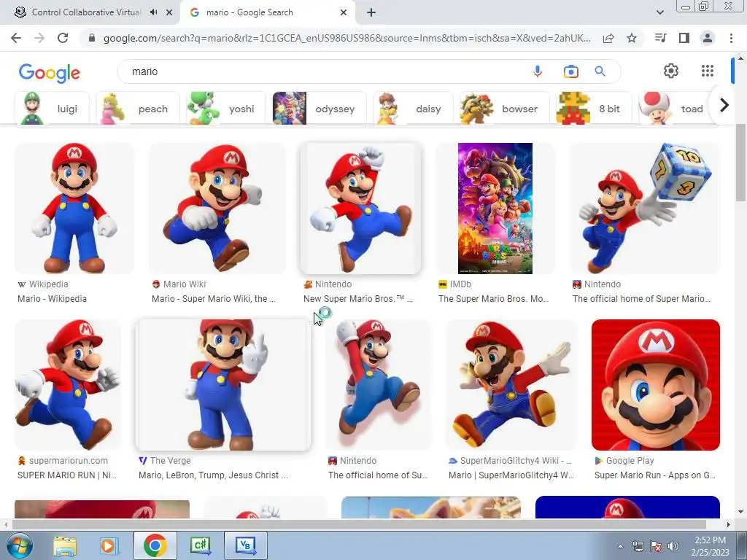Open Google Play Super Mario Run image

656,385
